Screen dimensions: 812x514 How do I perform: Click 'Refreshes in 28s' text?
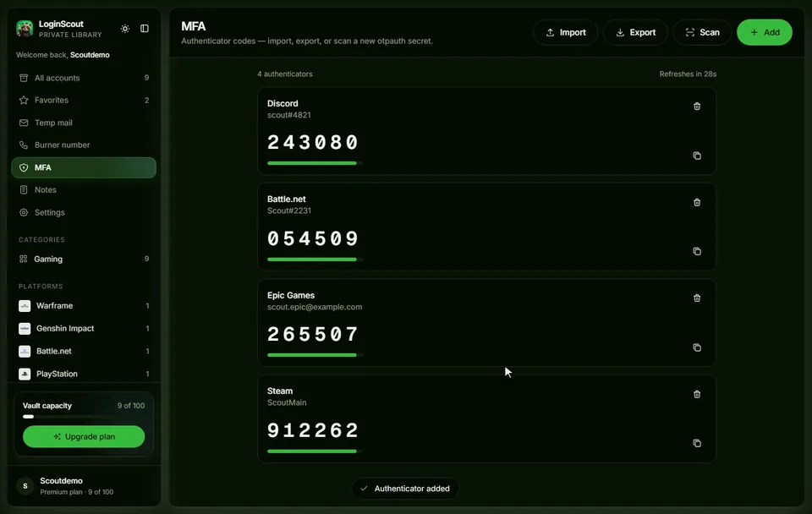click(688, 74)
